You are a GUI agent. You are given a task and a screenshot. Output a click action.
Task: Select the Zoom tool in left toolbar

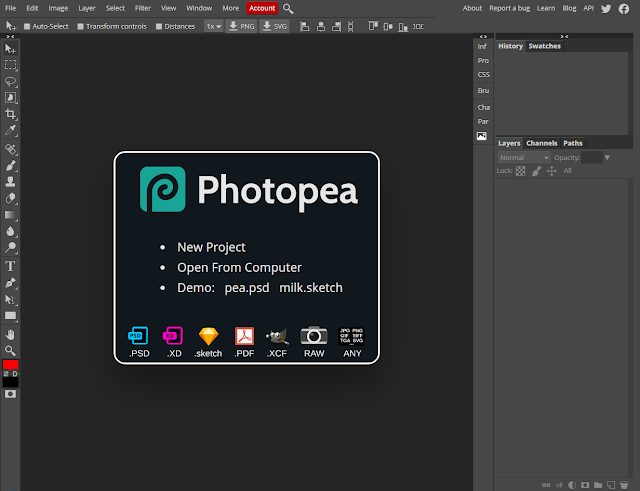(x=10, y=351)
